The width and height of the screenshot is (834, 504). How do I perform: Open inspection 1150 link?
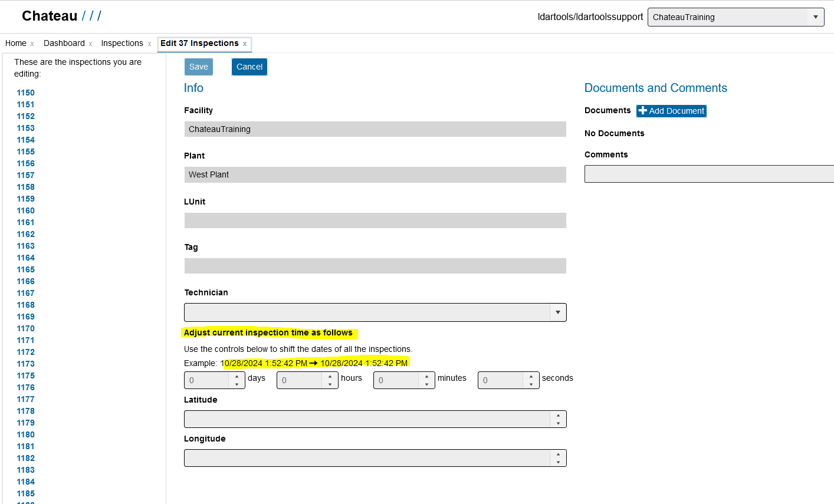pyautogui.click(x=25, y=93)
